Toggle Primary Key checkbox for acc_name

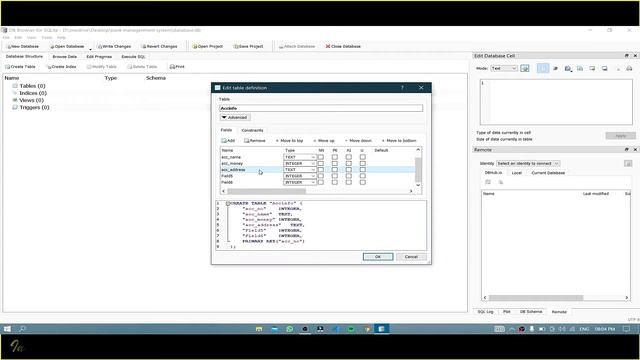click(x=335, y=157)
